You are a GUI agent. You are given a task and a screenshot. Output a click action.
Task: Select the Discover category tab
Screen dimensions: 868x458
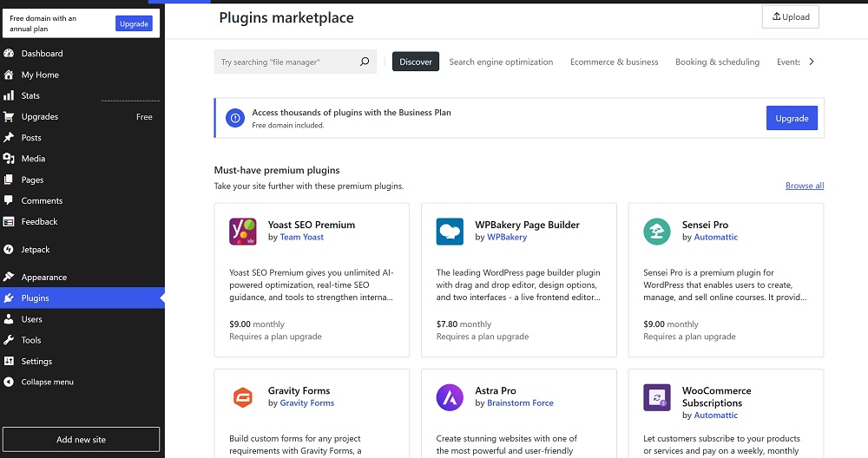(416, 62)
